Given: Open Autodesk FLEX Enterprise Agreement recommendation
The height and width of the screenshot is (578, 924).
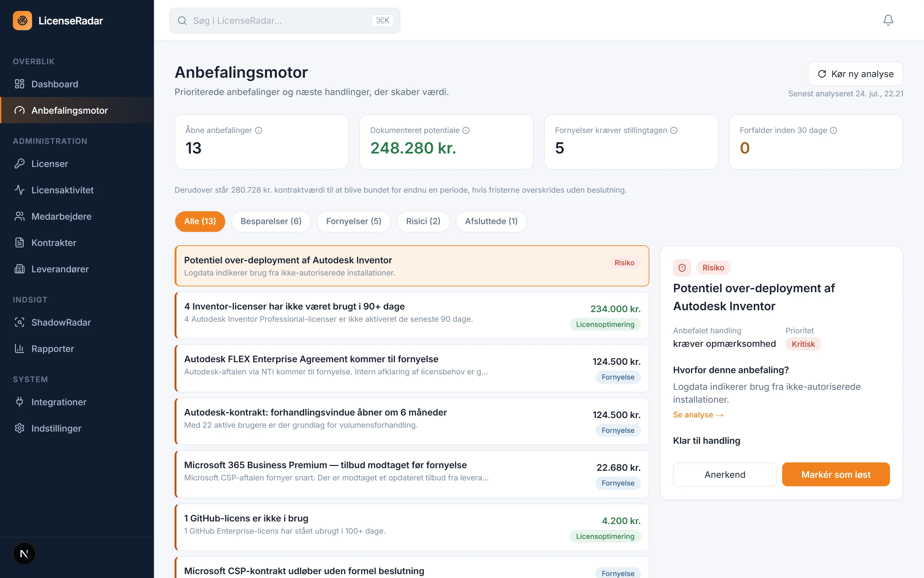Looking at the screenshot, I should coord(412,368).
